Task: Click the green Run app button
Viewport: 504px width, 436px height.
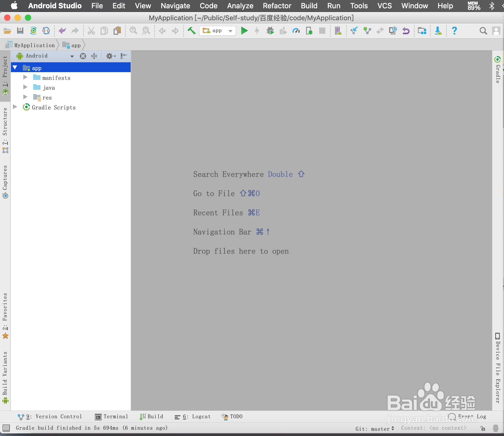Action: (x=244, y=31)
